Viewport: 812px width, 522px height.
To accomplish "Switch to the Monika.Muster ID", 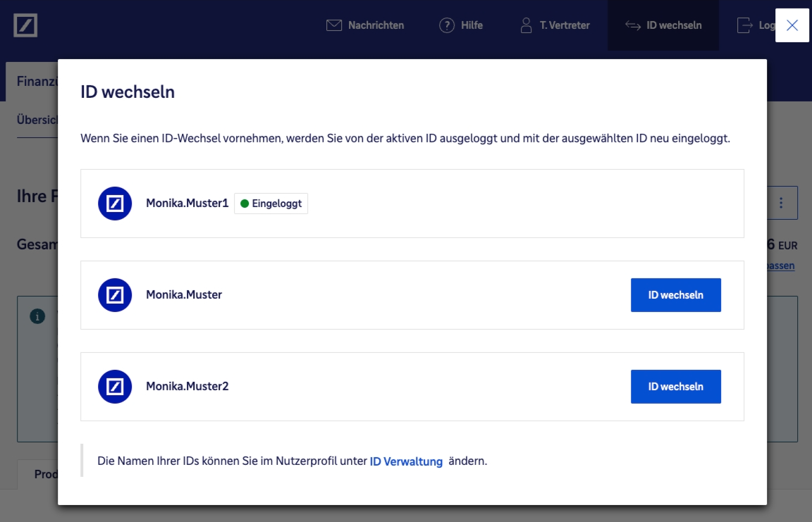I will click(675, 295).
